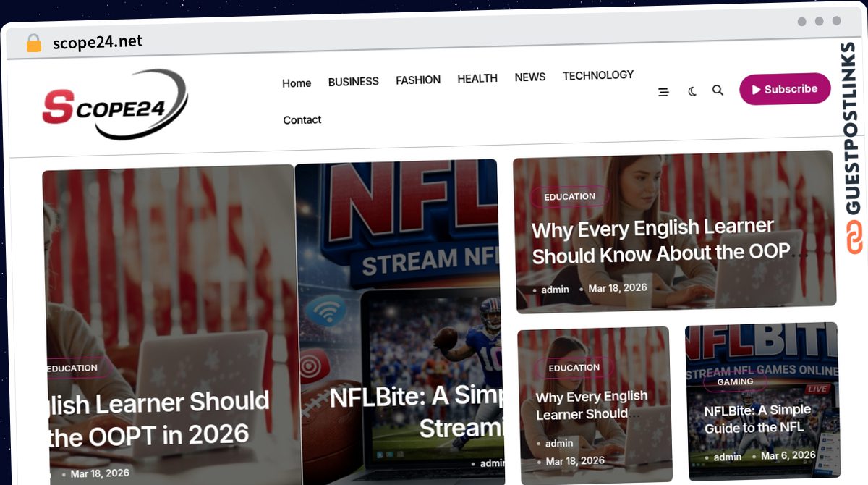The width and height of the screenshot is (868, 485).
Task: Go to the Home menu item
Action: tap(297, 83)
